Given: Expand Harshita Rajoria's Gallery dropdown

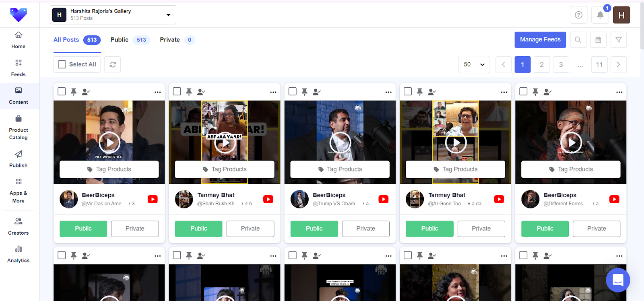Looking at the screenshot, I should [113, 15].
